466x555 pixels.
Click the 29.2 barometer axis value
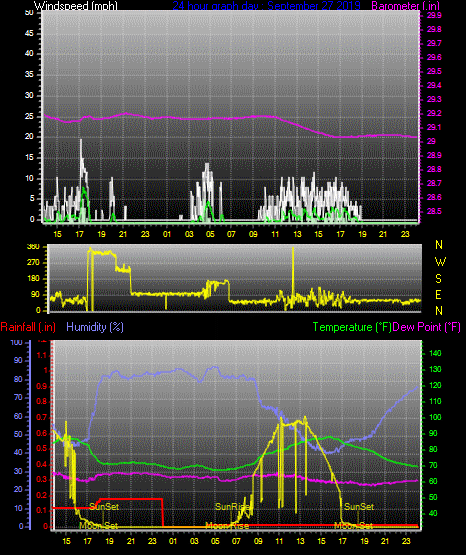click(434, 113)
